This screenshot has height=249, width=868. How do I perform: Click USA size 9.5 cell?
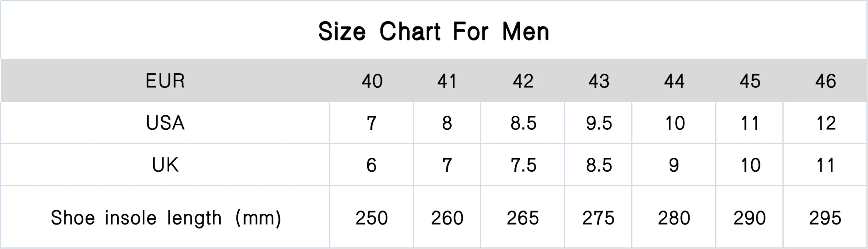[599, 123]
